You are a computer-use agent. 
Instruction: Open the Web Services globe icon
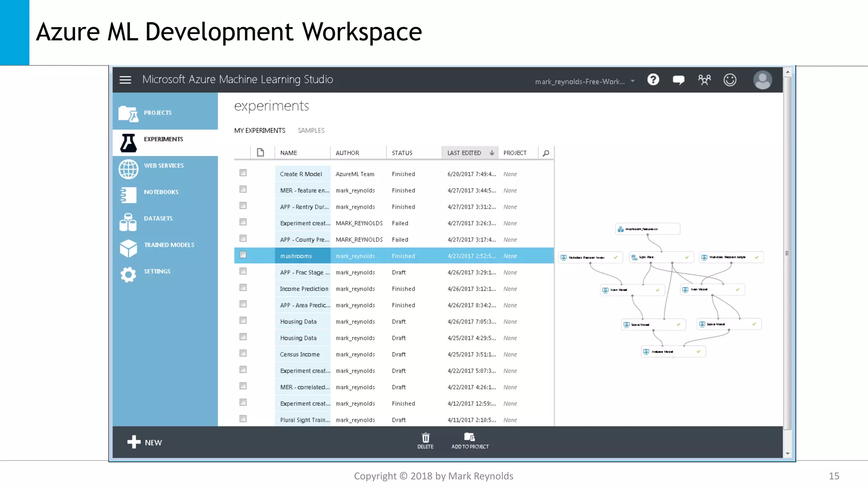coord(128,169)
